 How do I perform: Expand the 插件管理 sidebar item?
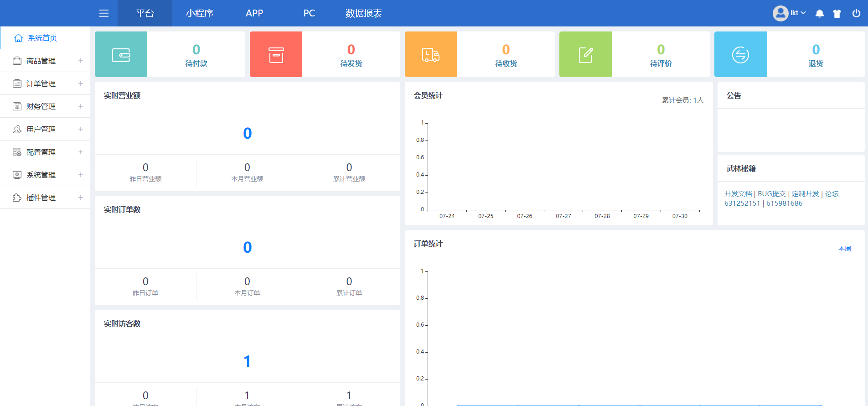[45, 198]
